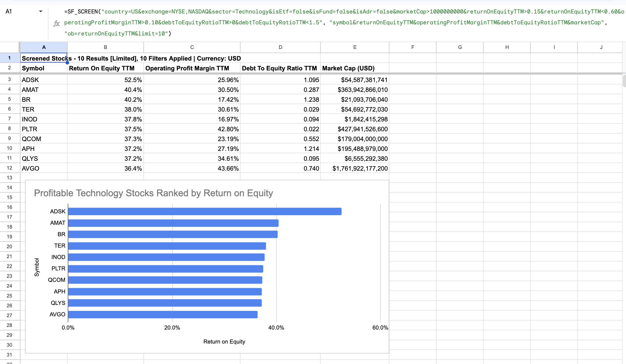This screenshot has width=626, height=364.
Task: Click the Market Cap (USD) header
Action: (x=355, y=68)
